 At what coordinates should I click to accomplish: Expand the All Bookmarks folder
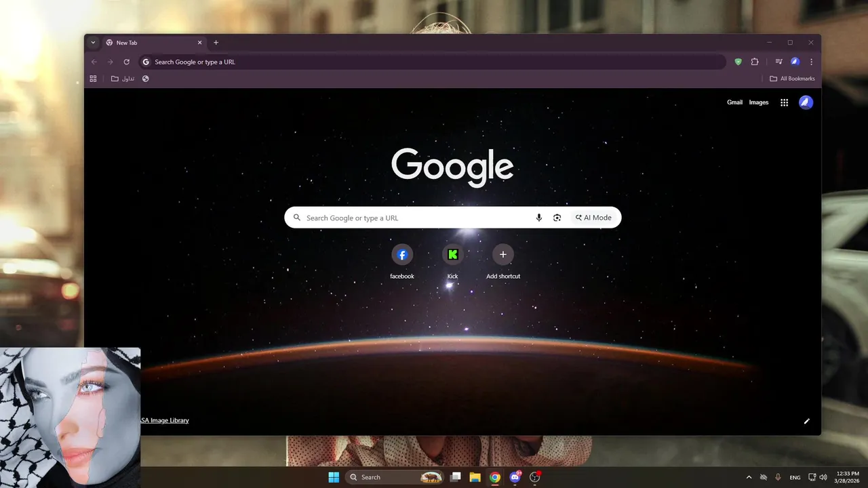[792, 79]
